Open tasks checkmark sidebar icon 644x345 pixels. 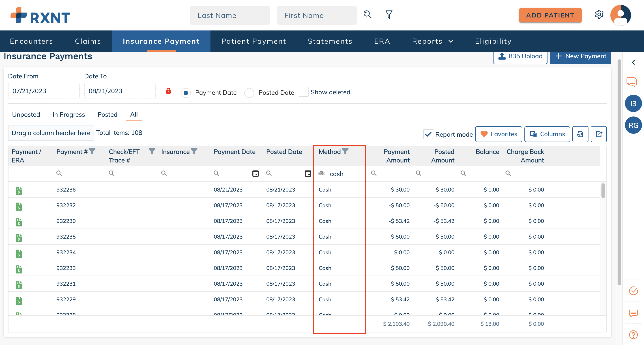pos(633,291)
